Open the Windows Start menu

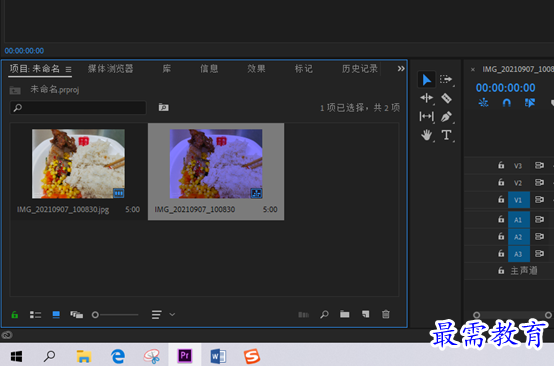click(16, 356)
